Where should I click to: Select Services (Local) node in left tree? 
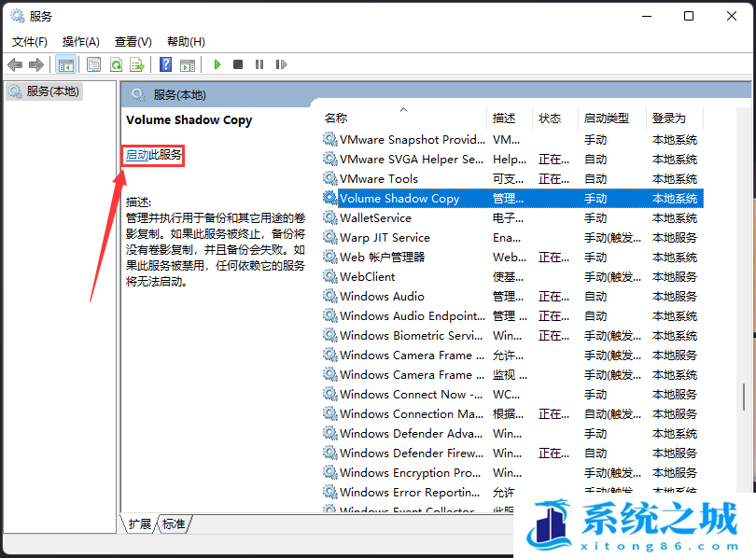pos(45,91)
